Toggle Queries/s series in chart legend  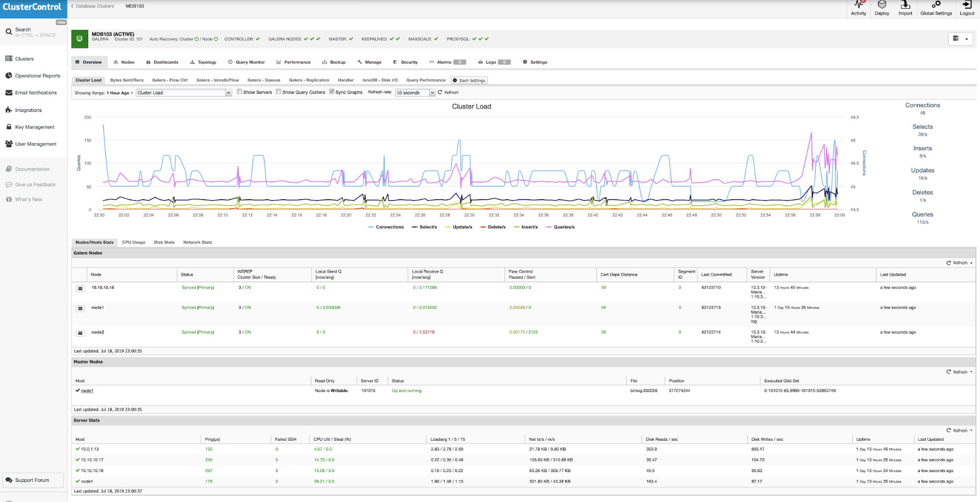point(560,227)
